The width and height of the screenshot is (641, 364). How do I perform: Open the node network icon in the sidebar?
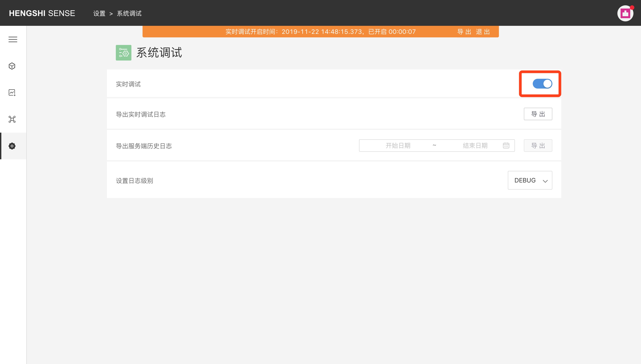tap(12, 119)
